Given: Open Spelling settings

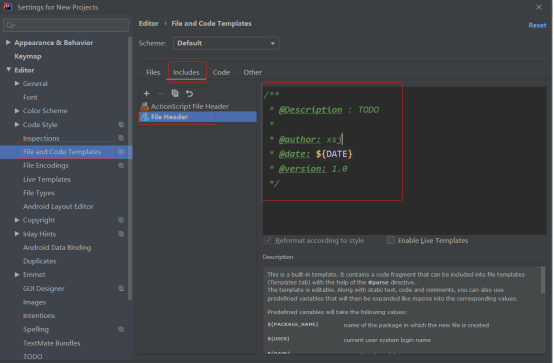Looking at the screenshot, I should pyautogui.click(x=36, y=329).
